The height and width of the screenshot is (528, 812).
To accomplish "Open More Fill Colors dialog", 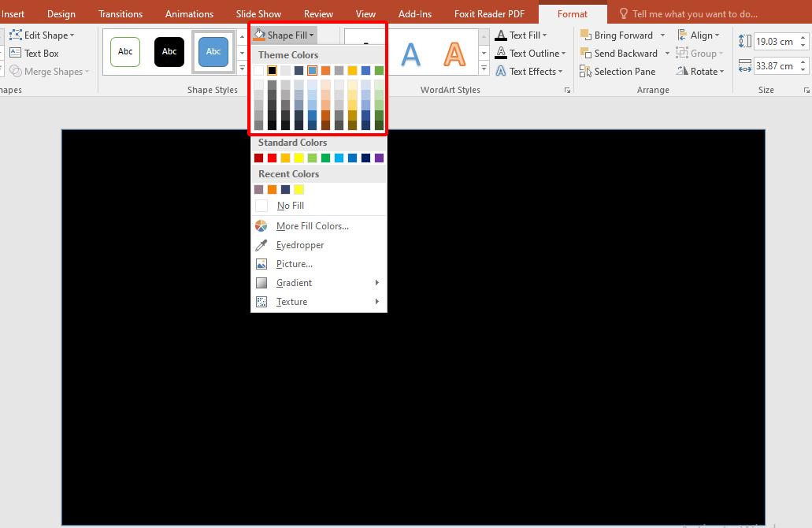I will [312, 226].
